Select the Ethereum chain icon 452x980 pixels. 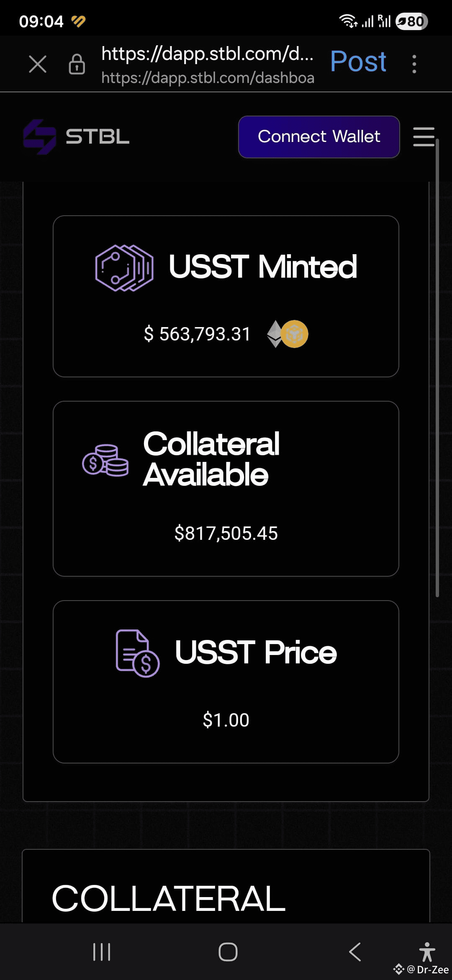pyautogui.click(x=275, y=334)
